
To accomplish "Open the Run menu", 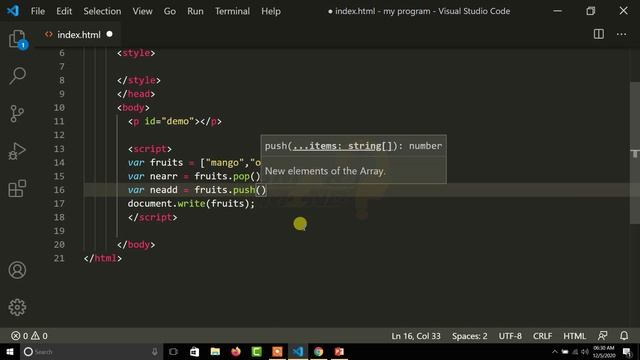I will coord(195,11).
